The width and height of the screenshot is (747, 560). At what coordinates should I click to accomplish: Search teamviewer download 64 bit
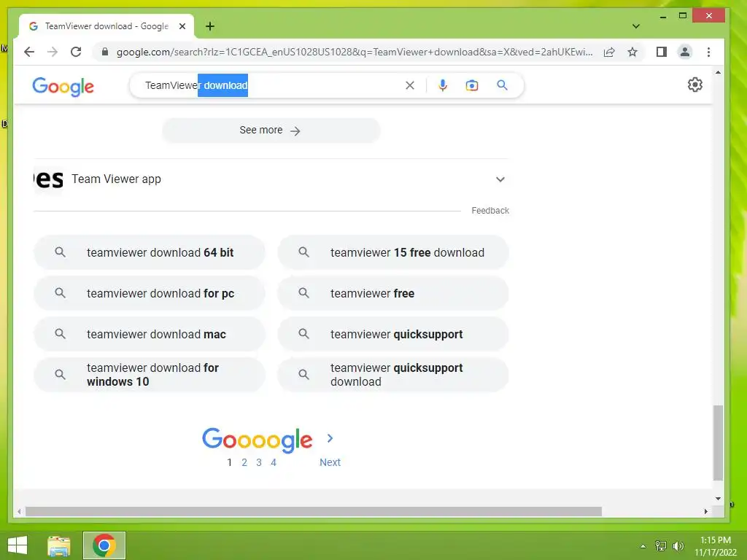[x=149, y=252]
